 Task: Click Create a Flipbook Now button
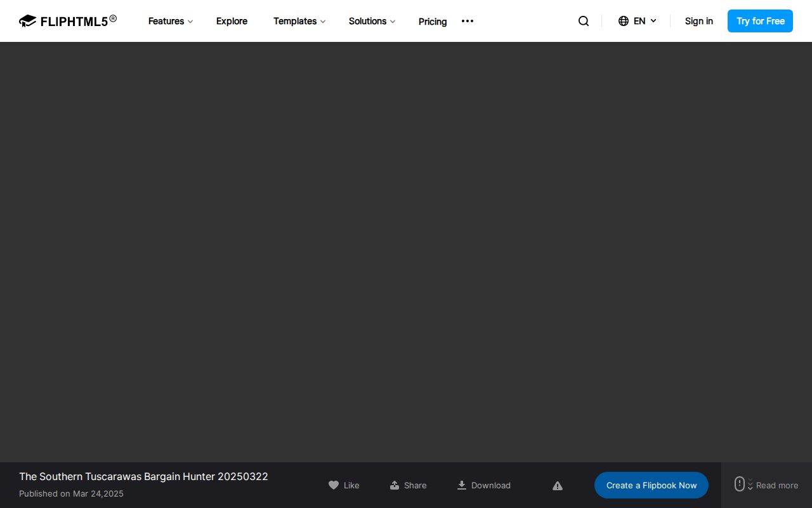point(652,485)
